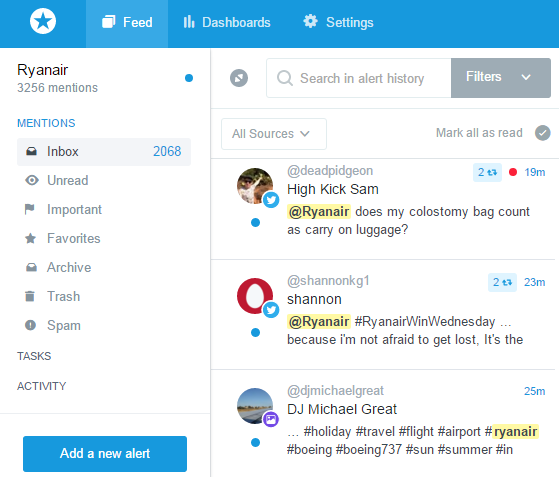Click the Important flag icon
559x477 pixels.
coord(30,209)
